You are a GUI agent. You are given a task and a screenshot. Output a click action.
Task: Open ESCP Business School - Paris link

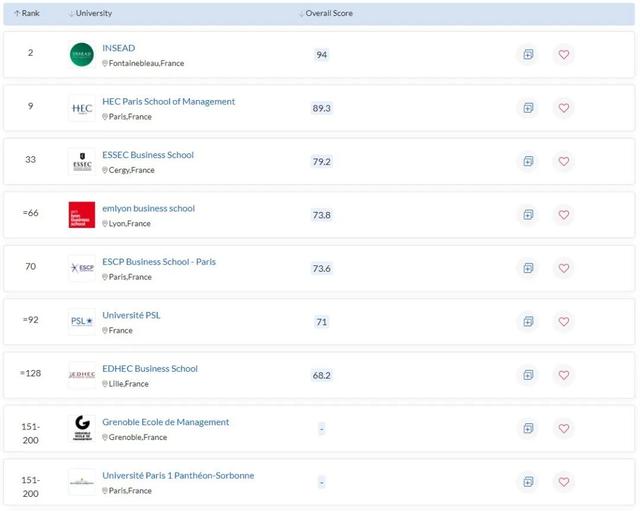pos(159,262)
